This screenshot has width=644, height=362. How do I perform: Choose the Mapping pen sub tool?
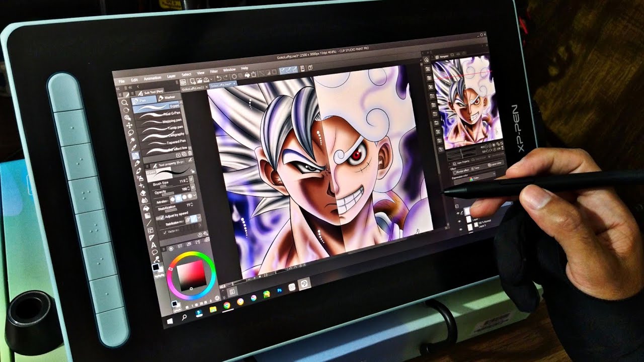158,122
